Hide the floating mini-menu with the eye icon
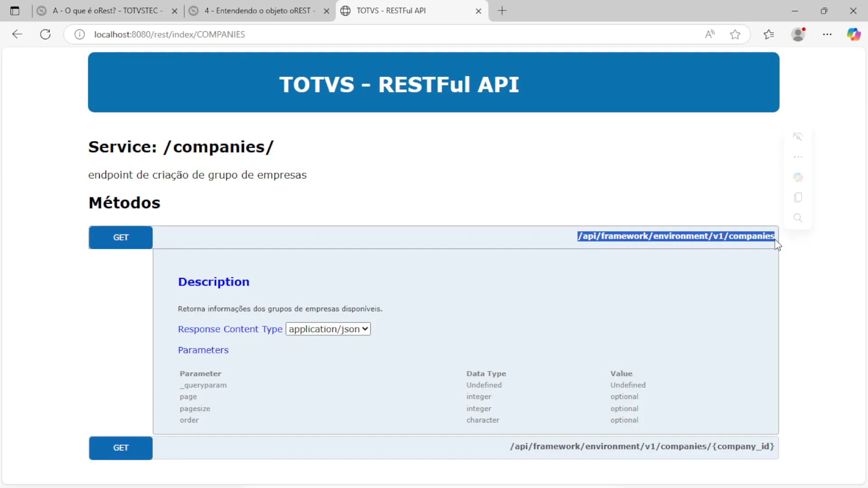This screenshot has height=488, width=868. pyautogui.click(x=798, y=136)
